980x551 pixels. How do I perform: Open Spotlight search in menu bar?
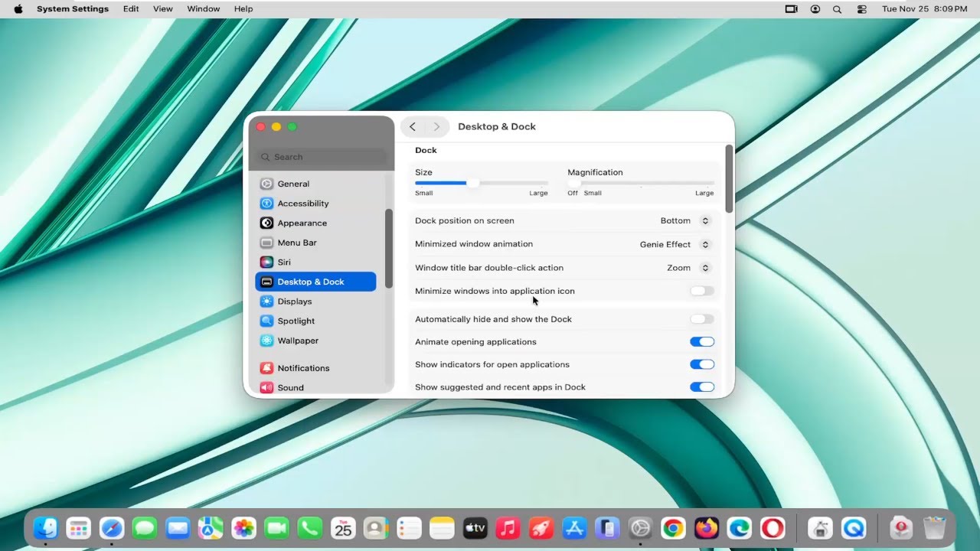(x=837, y=9)
